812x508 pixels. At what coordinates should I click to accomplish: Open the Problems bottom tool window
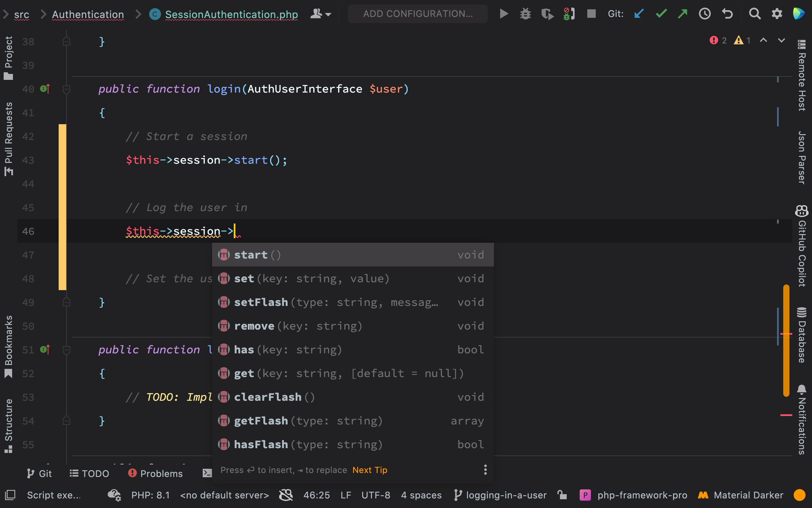point(155,473)
